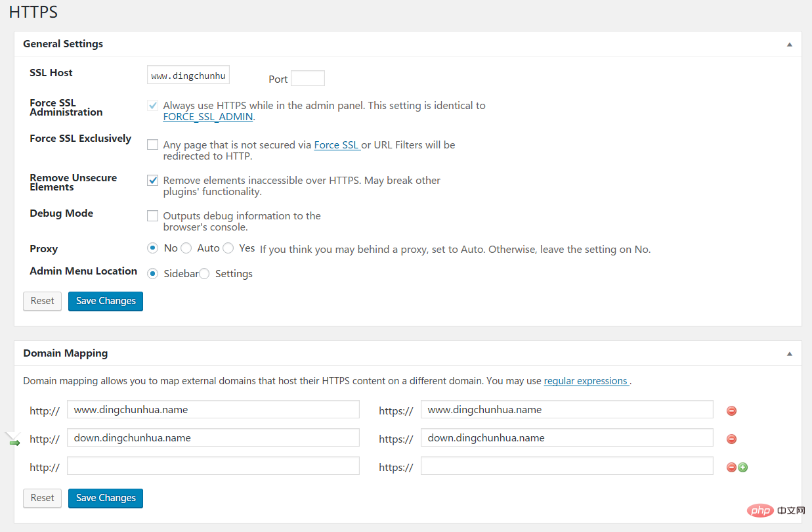This screenshot has width=812, height=532.
Task: Click the Domain Mapping heading
Action: [65, 353]
